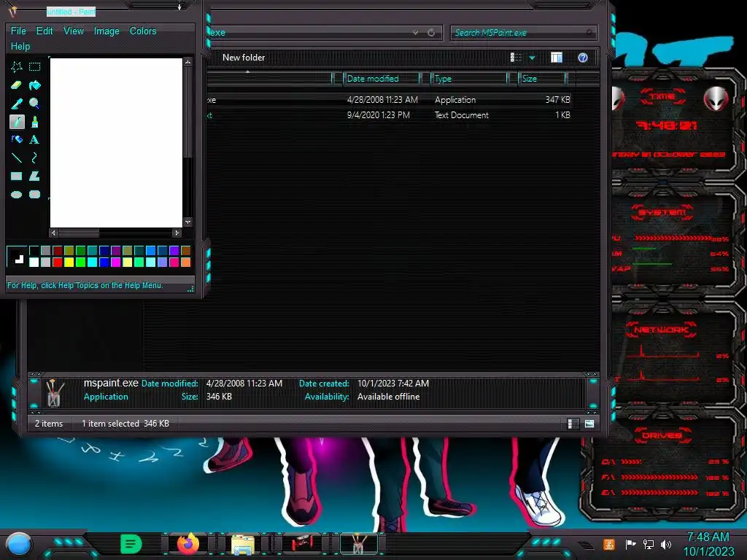Click the Explorer refresh button
This screenshot has height=560, width=747.
click(431, 32)
